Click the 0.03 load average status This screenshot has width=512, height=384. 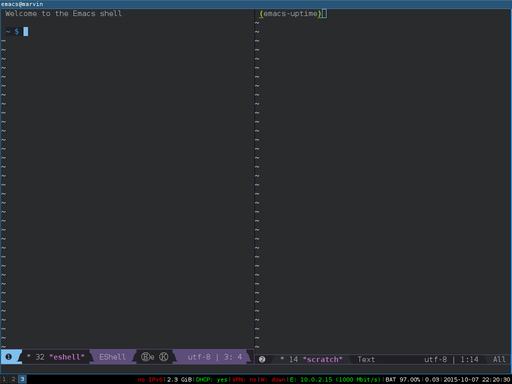pyautogui.click(x=432, y=380)
